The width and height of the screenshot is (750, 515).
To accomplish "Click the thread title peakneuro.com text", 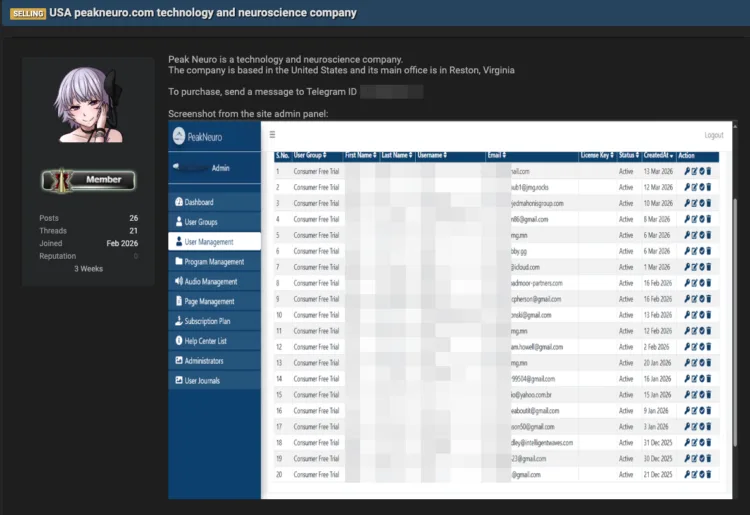I will (x=114, y=12).
